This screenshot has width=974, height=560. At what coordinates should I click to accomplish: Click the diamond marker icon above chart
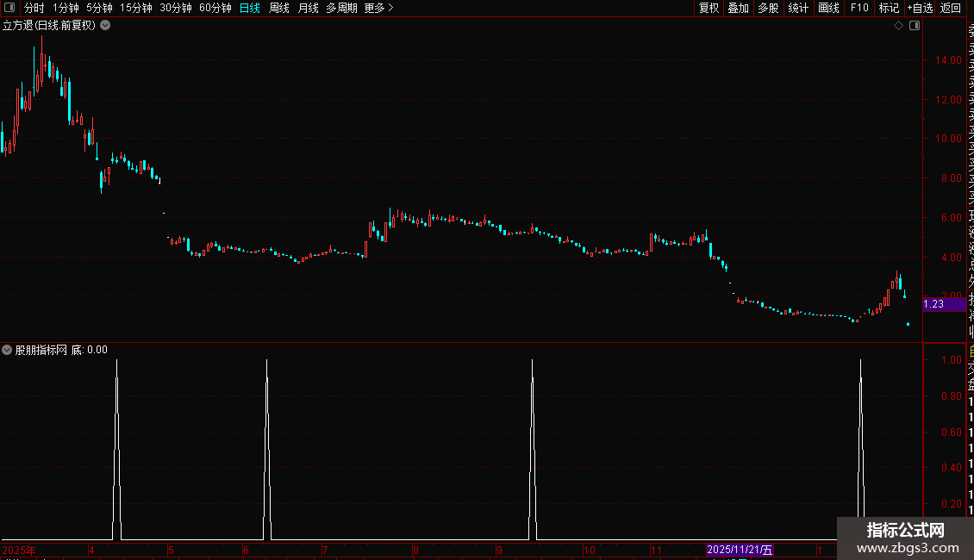pyautogui.click(x=898, y=26)
